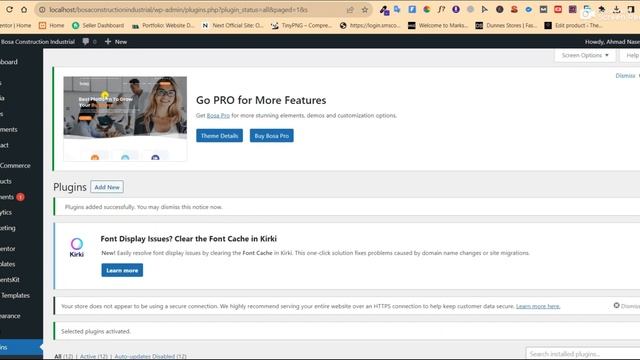Image resolution: width=640 pixels, height=360 pixels.
Task: Open the Home bookmark in bookmarks bar
Action: coord(51,25)
